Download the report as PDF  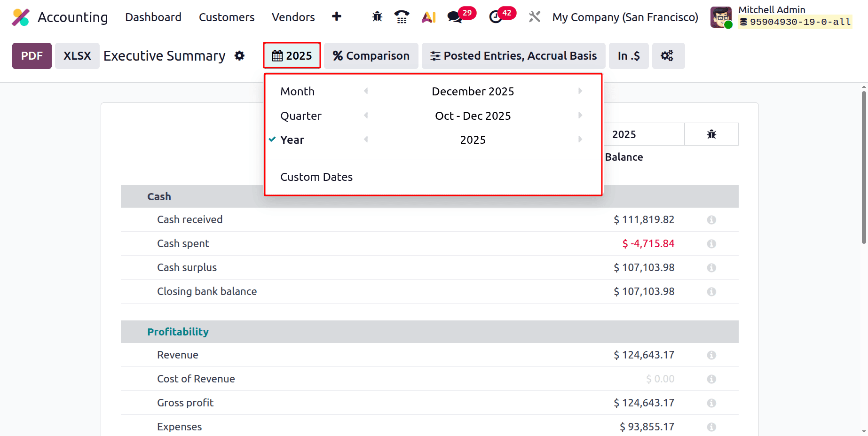coord(32,55)
